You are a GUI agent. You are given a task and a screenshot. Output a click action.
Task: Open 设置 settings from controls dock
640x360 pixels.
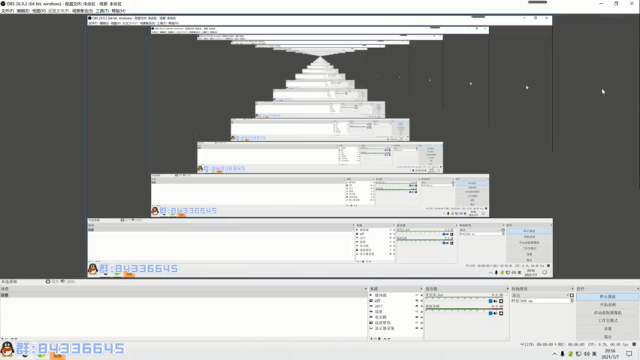607,329
